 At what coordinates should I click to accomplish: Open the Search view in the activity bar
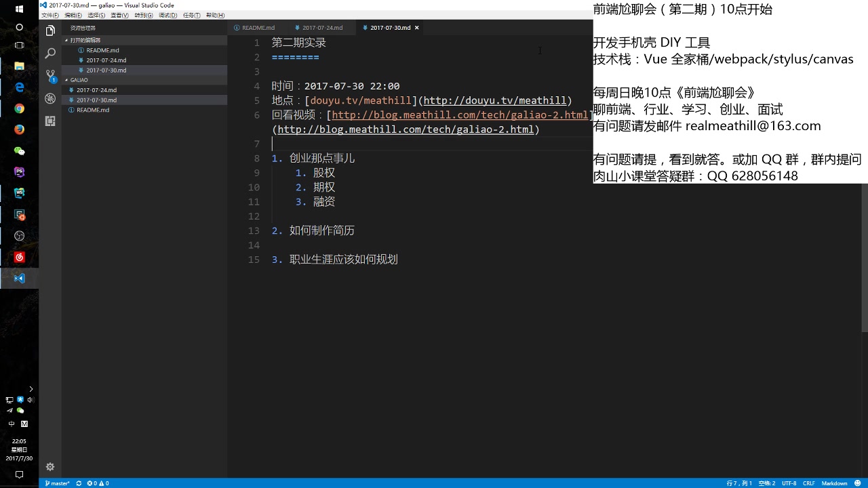[50, 54]
